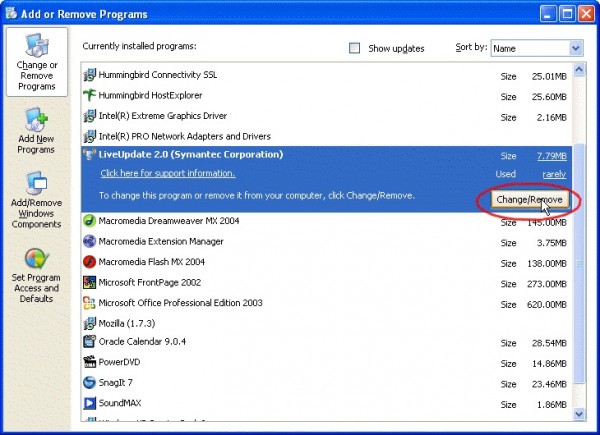Click the 7.79MB size link

[552, 156]
